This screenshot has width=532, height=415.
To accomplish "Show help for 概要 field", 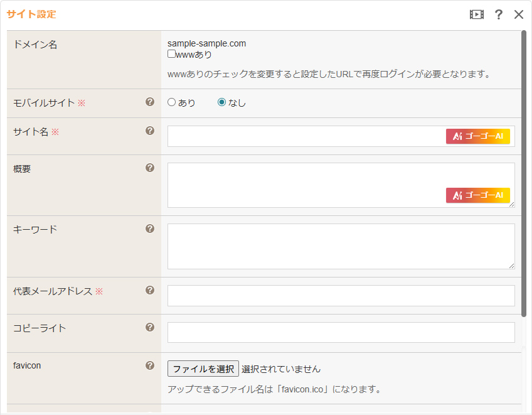I will tap(150, 168).
